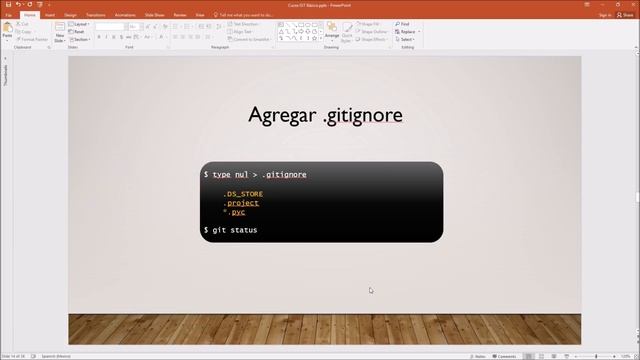Click the Cut button
The width and height of the screenshot is (640, 360).
click(23, 24)
